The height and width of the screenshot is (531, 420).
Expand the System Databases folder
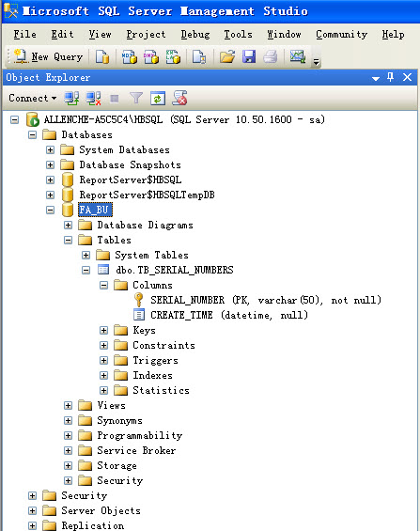click(x=50, y=149)
